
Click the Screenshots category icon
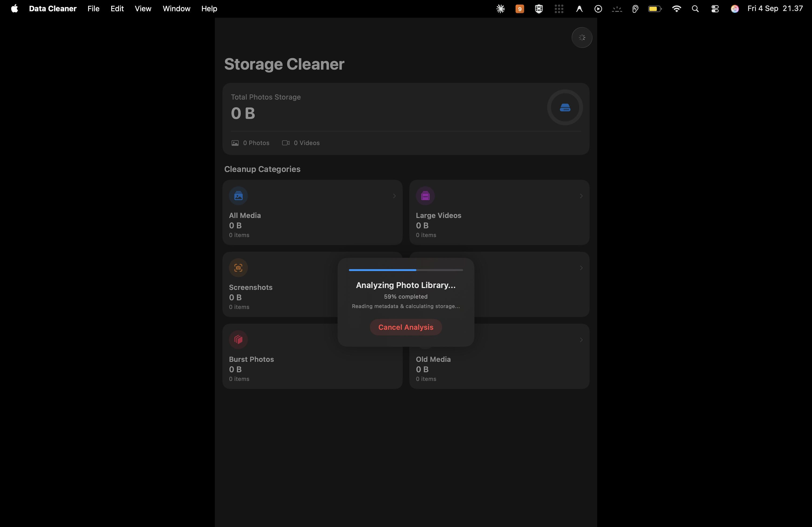238,268
